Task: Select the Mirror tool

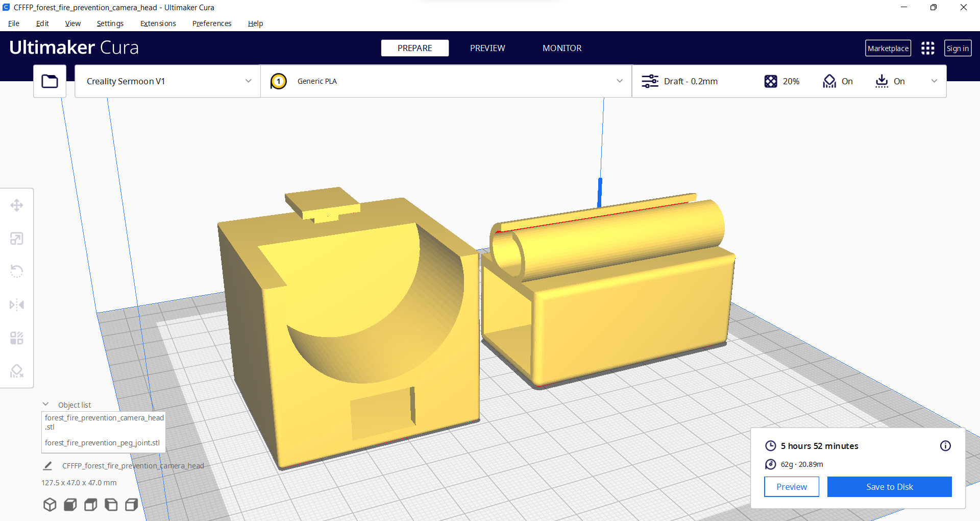Action: point(17,304)
